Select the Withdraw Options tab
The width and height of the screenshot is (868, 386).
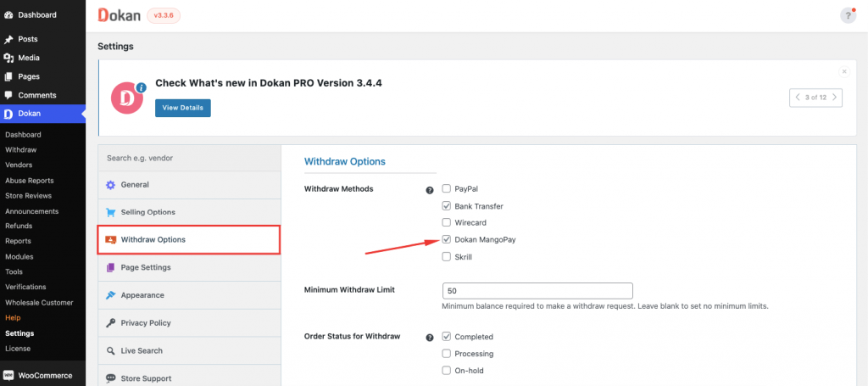(x=189, y=240)
